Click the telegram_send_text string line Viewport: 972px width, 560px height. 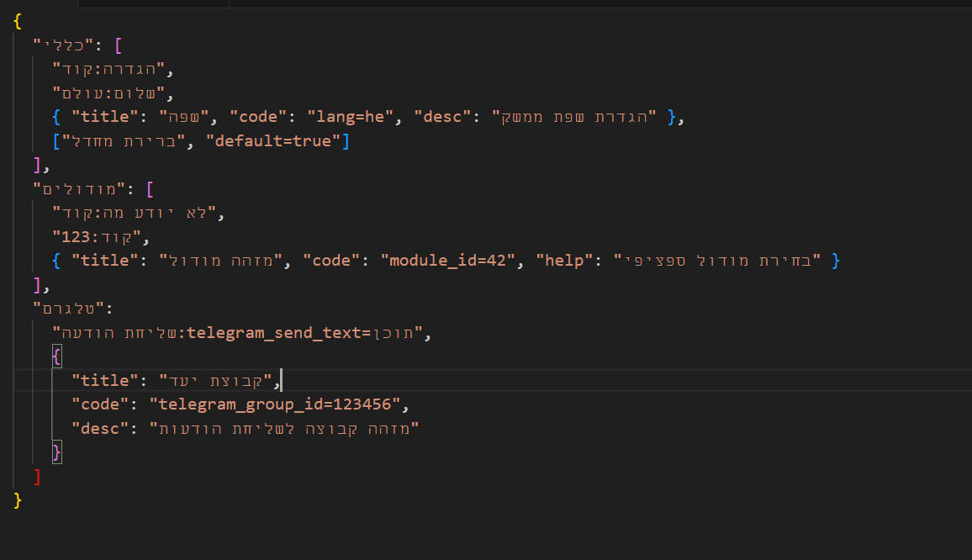click(241, 333)
